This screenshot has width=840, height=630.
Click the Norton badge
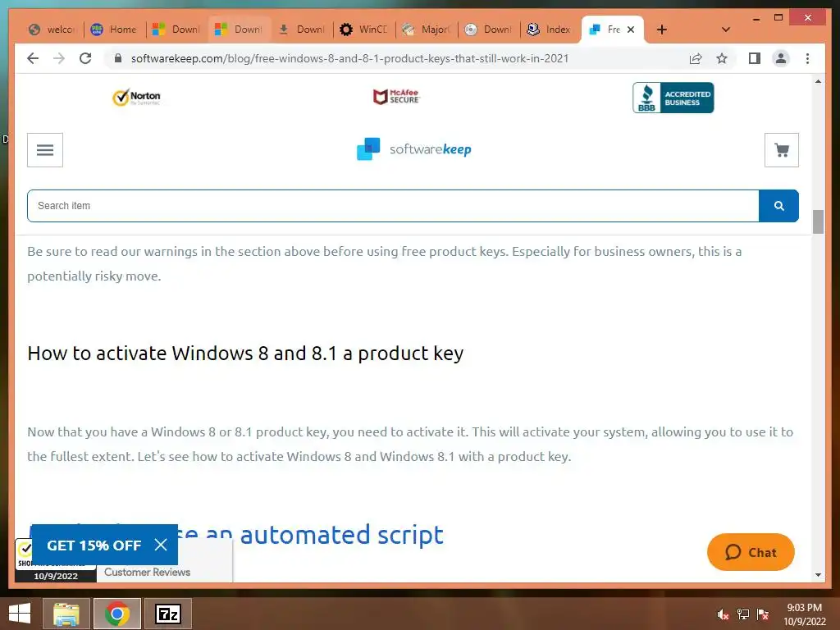tap(137, 97)
